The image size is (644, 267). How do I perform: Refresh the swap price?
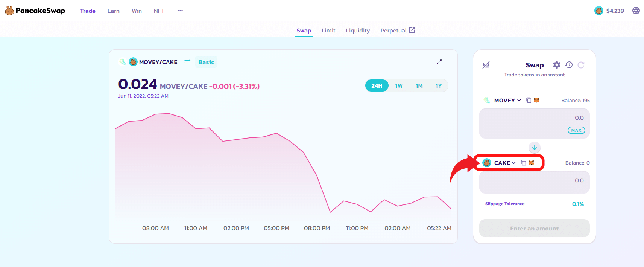click(x=581, y=65)
